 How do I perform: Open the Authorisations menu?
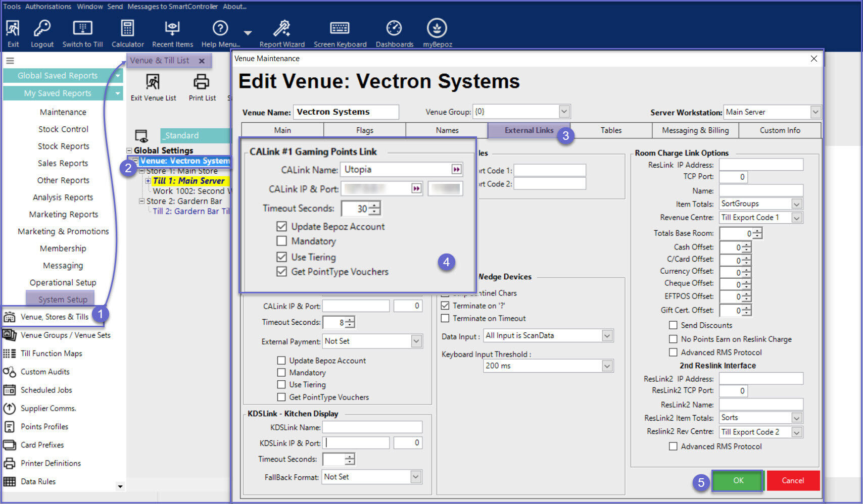[48, 7]
